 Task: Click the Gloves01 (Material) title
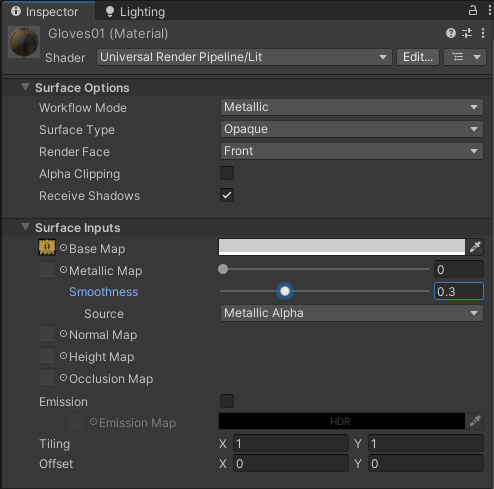[108, 34]
